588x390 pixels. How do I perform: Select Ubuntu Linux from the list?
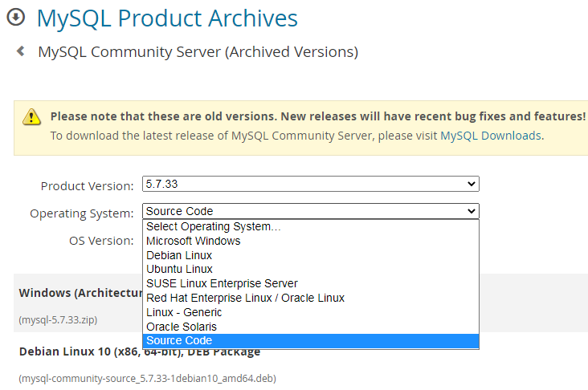pos(311,270)
